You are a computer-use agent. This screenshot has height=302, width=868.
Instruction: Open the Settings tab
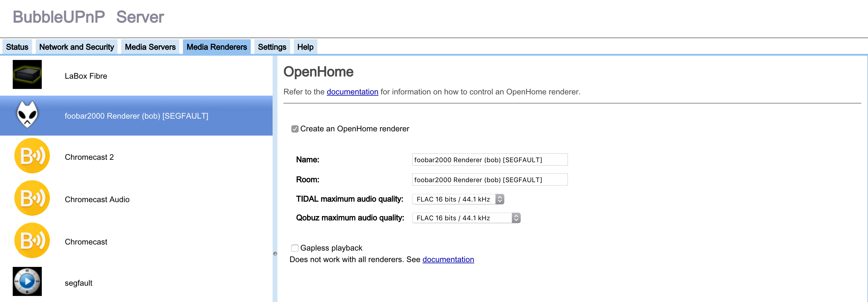click(272, 47)
